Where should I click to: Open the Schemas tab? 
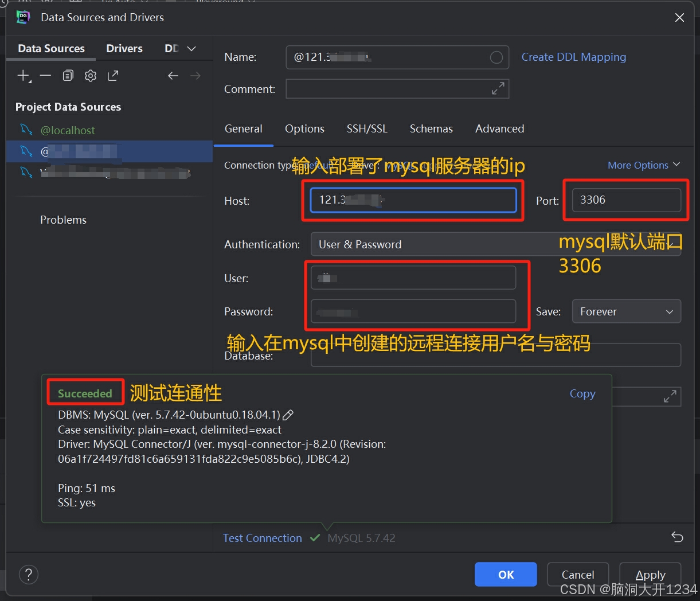tap(431, 129)
